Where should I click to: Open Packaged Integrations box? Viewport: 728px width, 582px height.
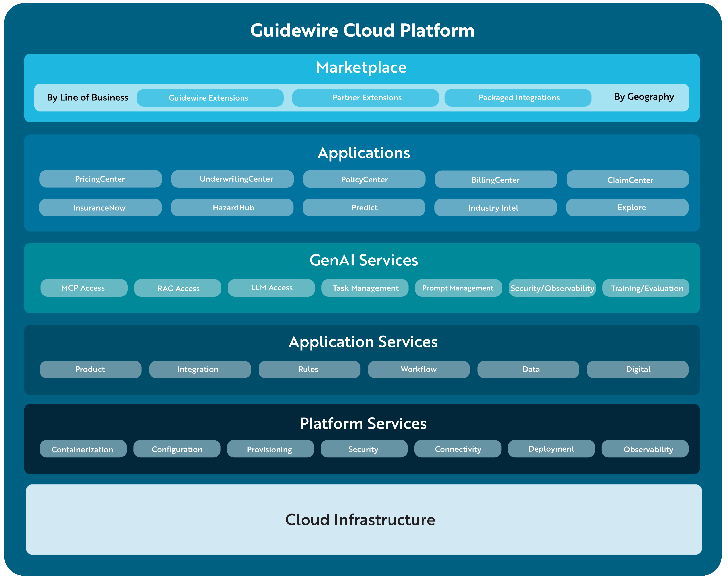[518, 98]
